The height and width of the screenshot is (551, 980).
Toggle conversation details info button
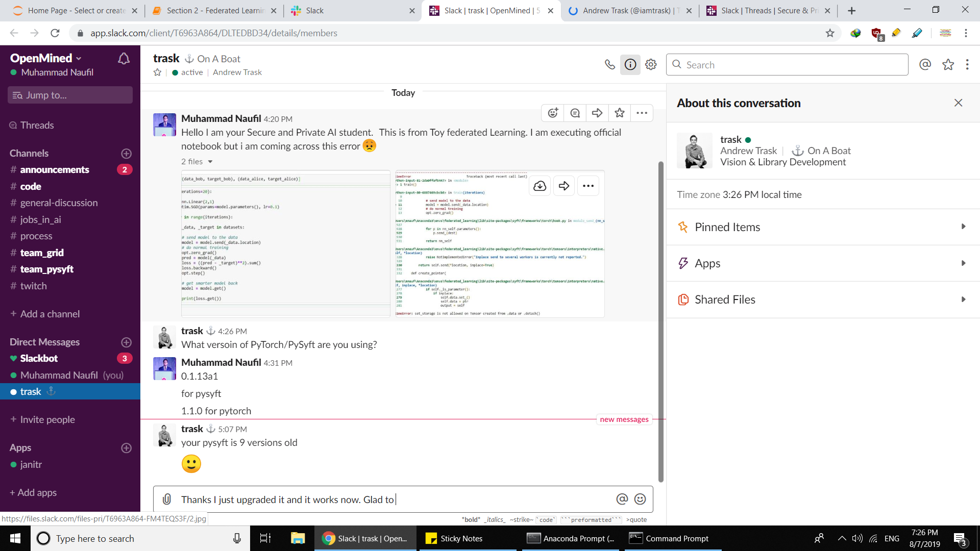pyautogui.click(x=630, y=64)
